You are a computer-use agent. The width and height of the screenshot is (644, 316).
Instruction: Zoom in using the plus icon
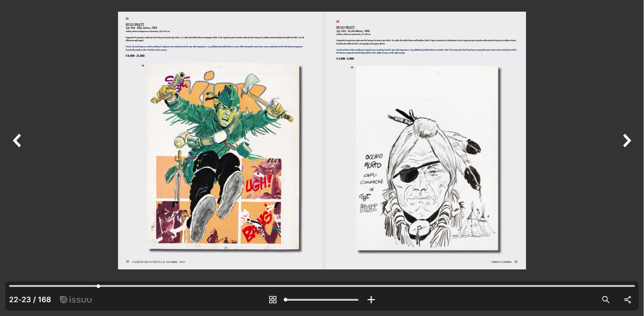click(x=371, y=300)
